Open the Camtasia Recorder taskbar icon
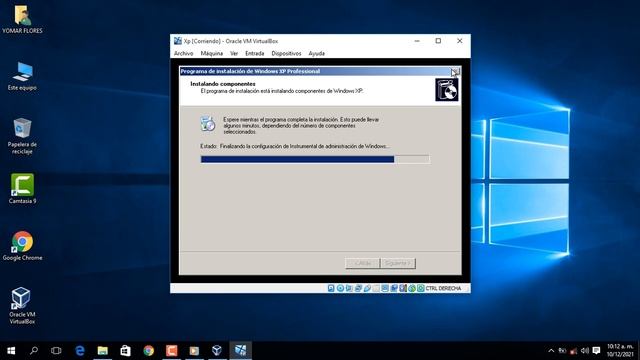640x360 pixels. [x=194, y=351]
